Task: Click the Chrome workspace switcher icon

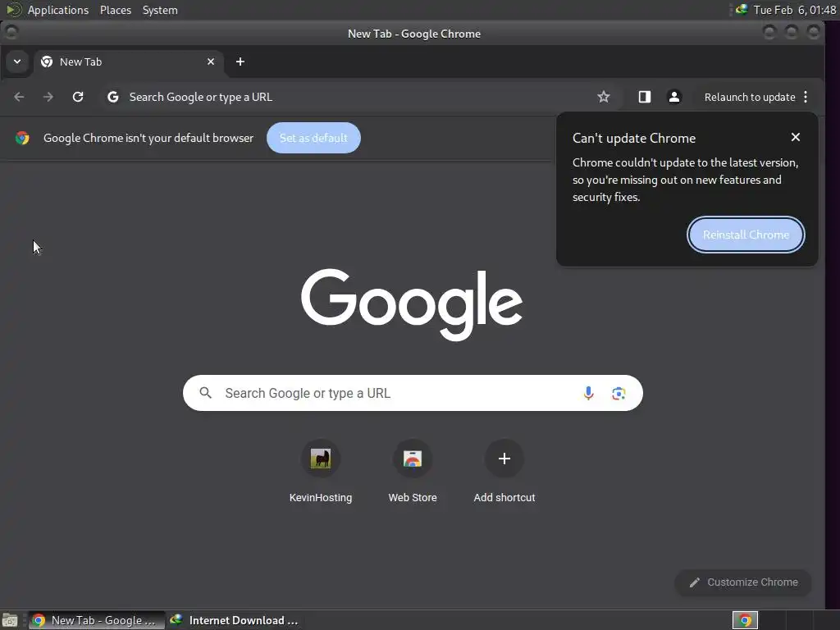Action: [745, 620]
